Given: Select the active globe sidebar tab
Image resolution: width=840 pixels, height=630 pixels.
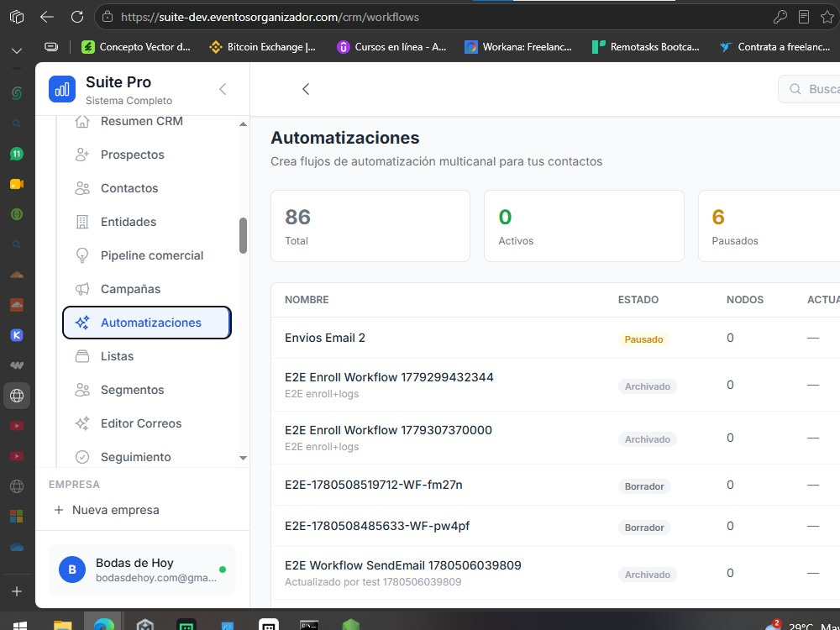Looking at the screenshot, I should point(17,396).
